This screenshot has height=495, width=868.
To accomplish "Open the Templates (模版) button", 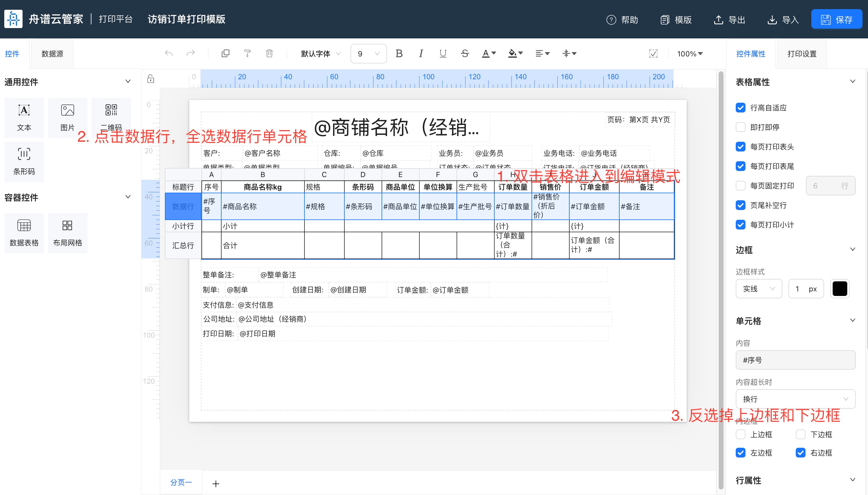I will (x=676, y=20).
